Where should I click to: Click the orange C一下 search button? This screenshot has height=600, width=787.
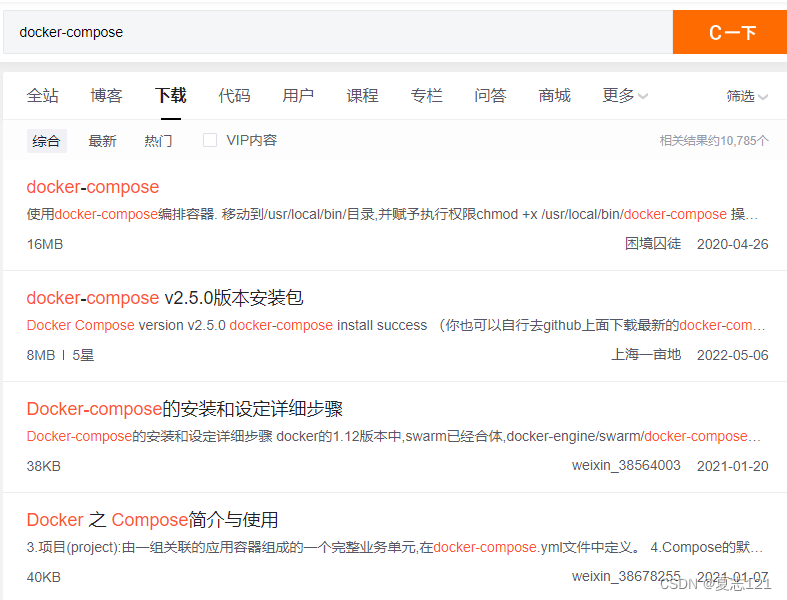[730, 32]
